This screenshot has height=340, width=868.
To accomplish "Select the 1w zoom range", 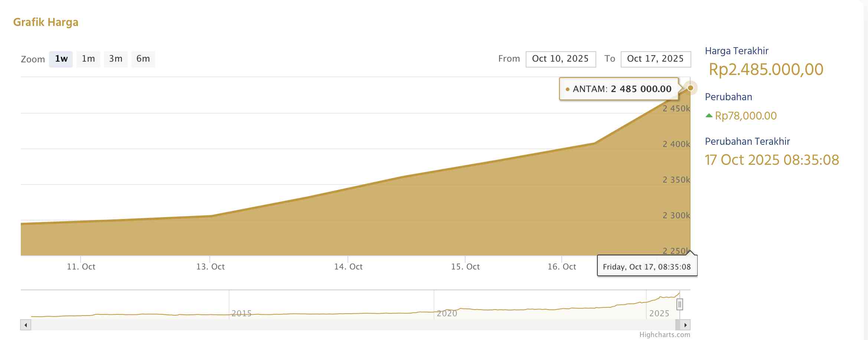I will [61, 59].
